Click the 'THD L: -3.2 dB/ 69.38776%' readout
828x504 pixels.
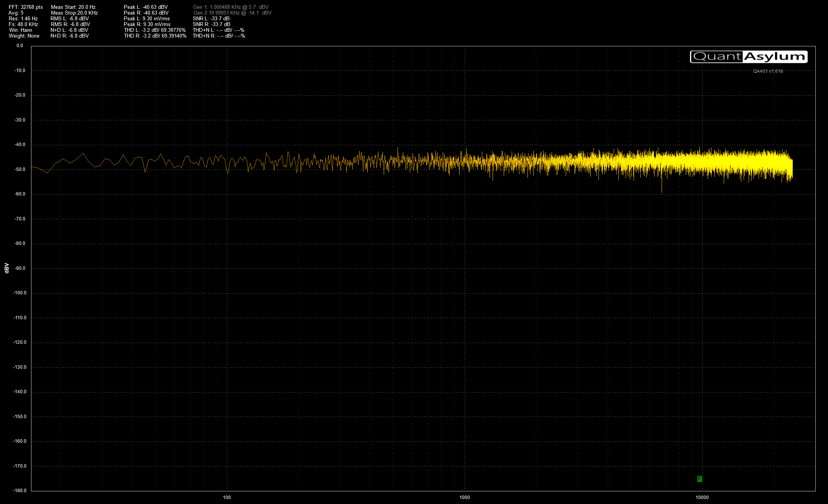pyautogui.click(x=155, y=30)
